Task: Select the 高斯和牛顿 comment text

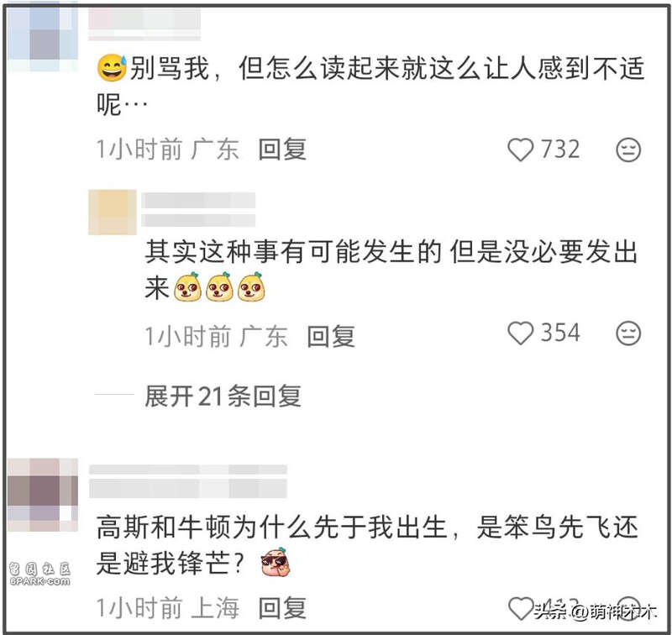Action: [x=368, y=545]
